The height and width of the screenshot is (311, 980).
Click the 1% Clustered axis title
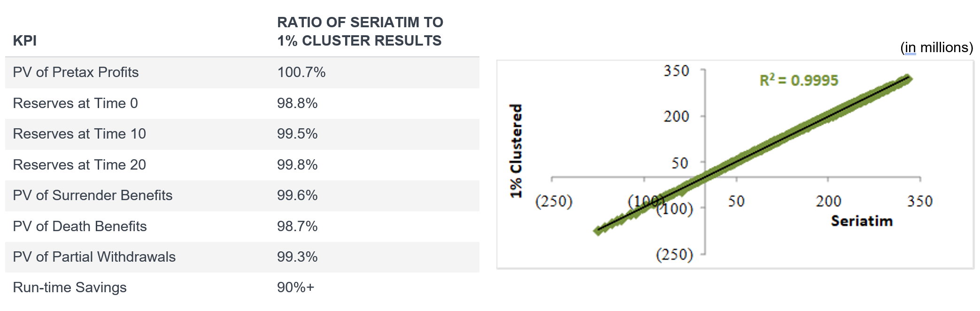516,151
